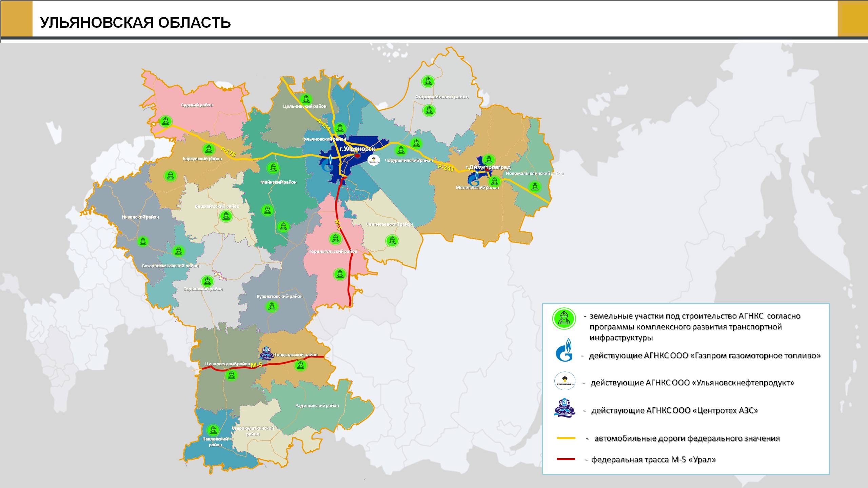Select the Павловский район label
Screen dimensions: 868x488
(215, 442)
